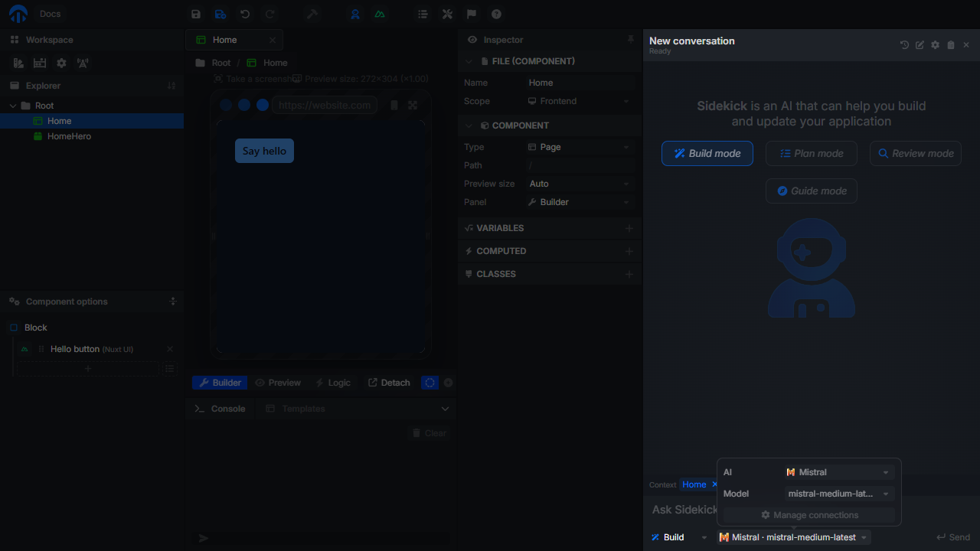This screenshot has height=551, width=980.
Task: Select Guide mode
Action: point(812,191)
